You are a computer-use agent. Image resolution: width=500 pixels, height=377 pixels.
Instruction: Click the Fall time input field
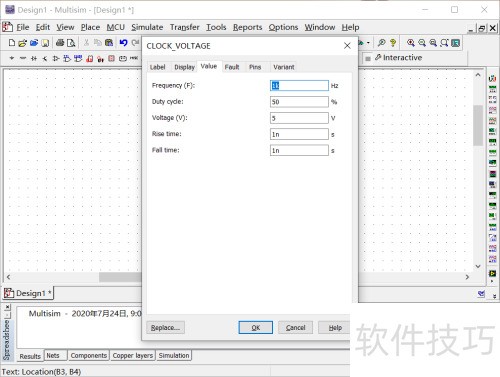(299, 150)
